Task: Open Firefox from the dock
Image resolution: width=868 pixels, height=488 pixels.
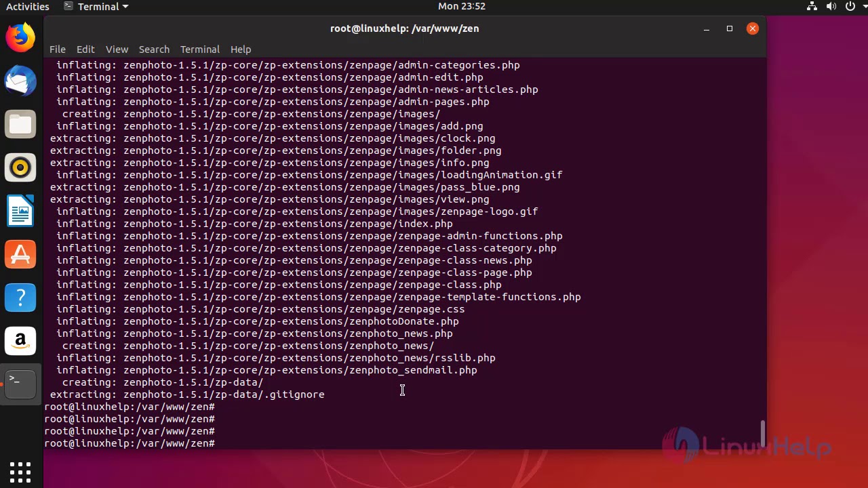Action: (x=20, y=37)
